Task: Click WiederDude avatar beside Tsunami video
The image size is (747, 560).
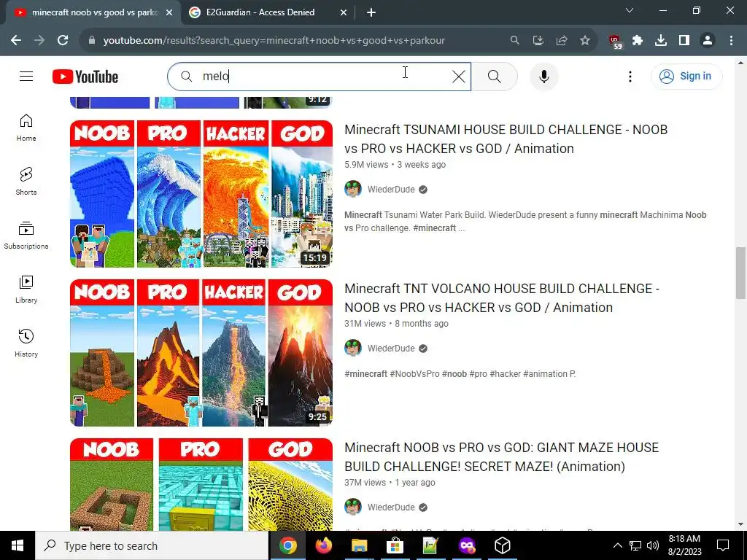Action: [x=353, y=189]
